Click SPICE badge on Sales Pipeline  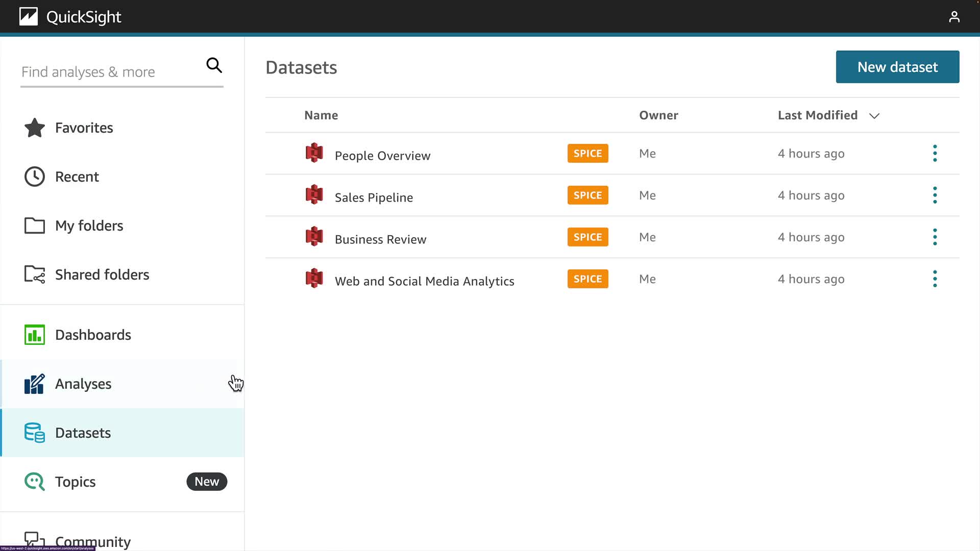coord(587,195)
